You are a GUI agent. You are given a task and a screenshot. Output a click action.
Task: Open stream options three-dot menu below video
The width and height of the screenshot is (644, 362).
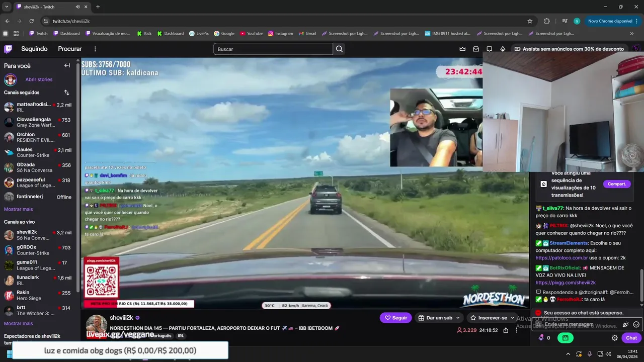pos(516,330)
